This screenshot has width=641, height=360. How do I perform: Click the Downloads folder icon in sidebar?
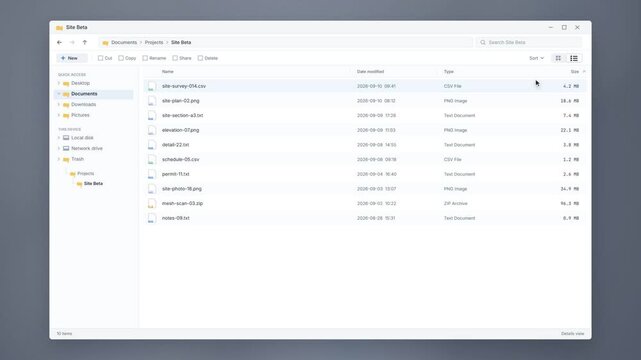tap(66, 105)
